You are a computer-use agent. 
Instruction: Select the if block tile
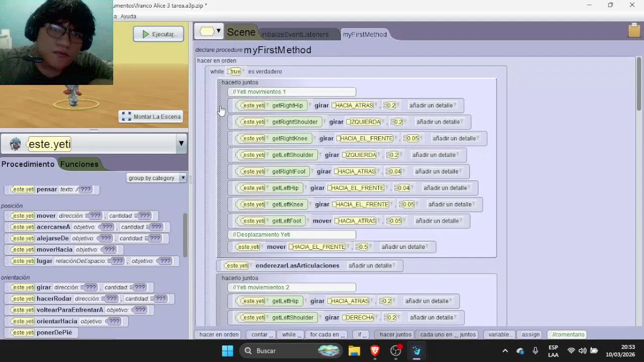click(x=361, y=334)
